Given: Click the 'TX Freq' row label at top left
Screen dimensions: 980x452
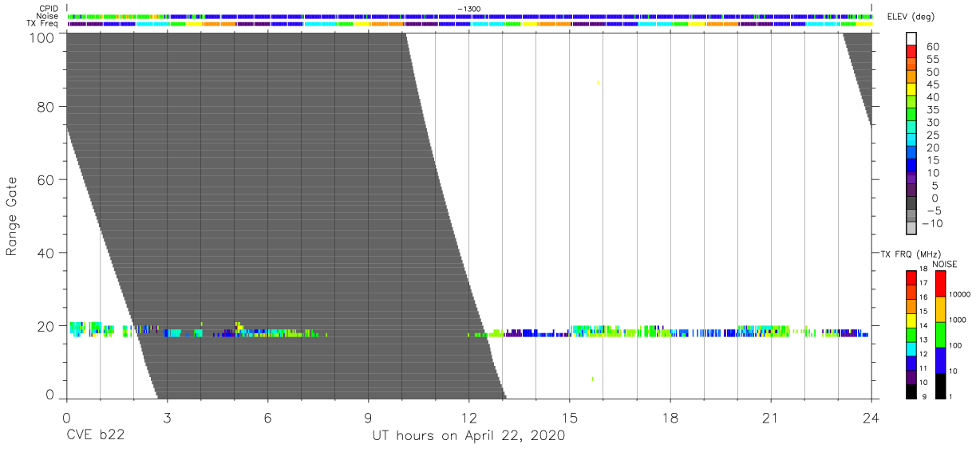Looking at the screenshot, I should pyautogui.click(x=43, y=24).
